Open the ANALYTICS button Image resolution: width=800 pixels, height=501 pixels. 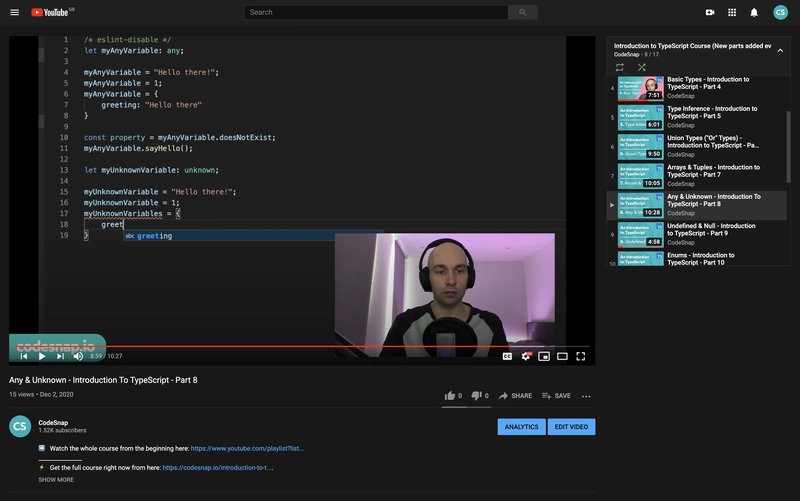(521, 427)
